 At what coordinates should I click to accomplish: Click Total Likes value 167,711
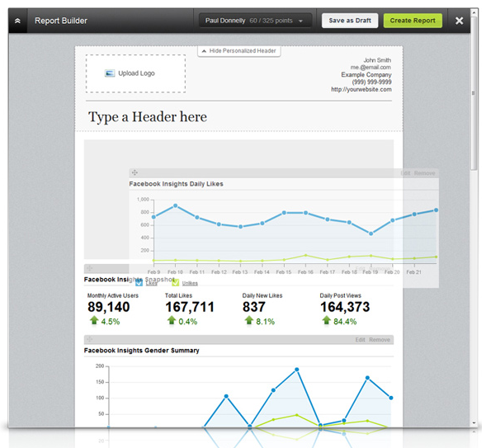coord(190,307)
